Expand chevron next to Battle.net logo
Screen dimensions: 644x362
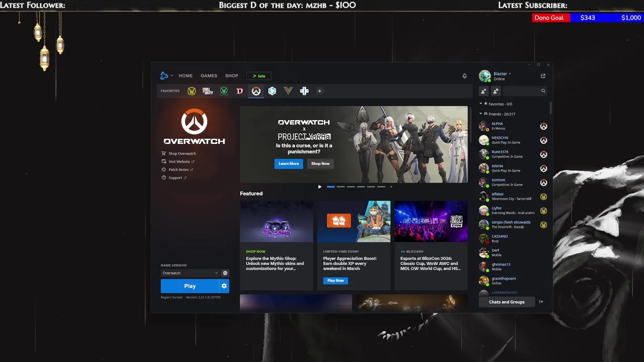(172, 76)
